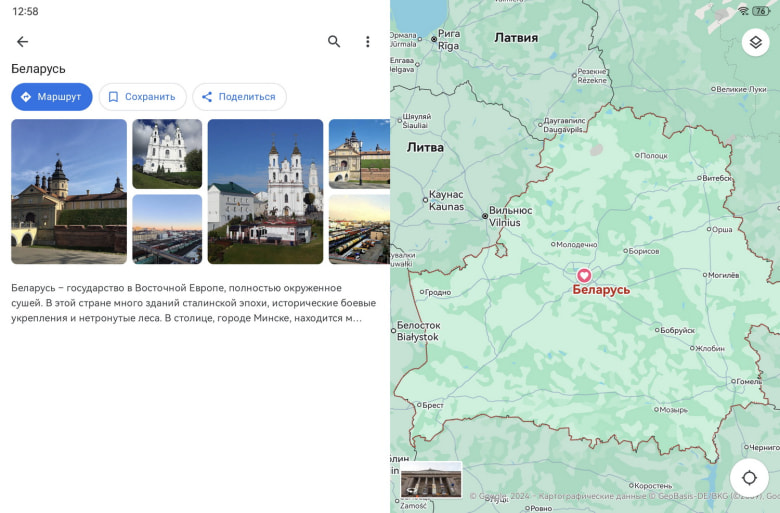Open the map layers selector
This screenshot has height=513, width=780.
pos(755,42)
